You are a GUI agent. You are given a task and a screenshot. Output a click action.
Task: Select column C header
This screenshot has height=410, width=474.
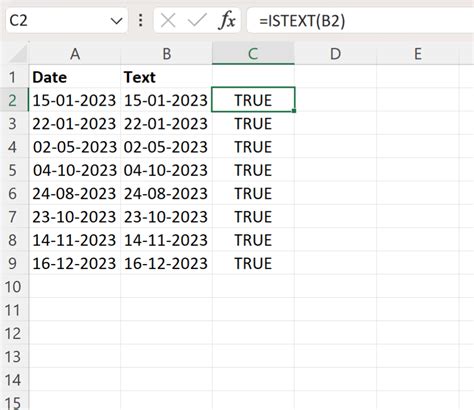pyautogui.click(x=253, y=54)
